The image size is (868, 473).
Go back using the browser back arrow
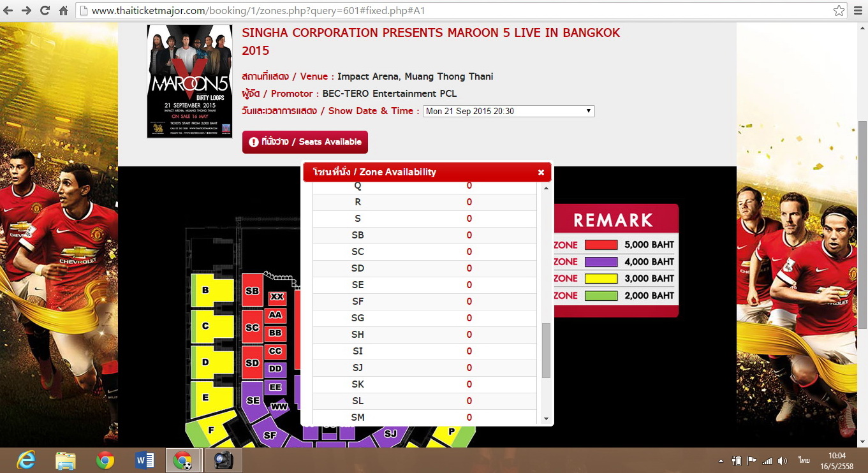click(x=8, y=11)
